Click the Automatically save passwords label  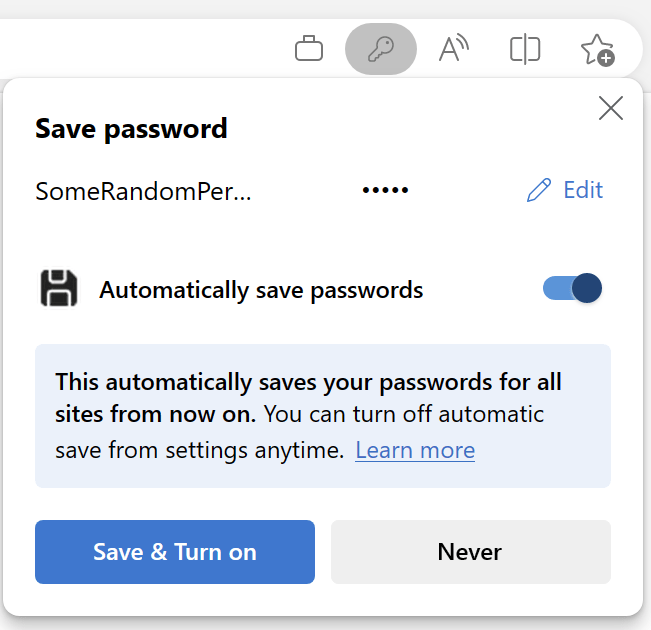261,290
